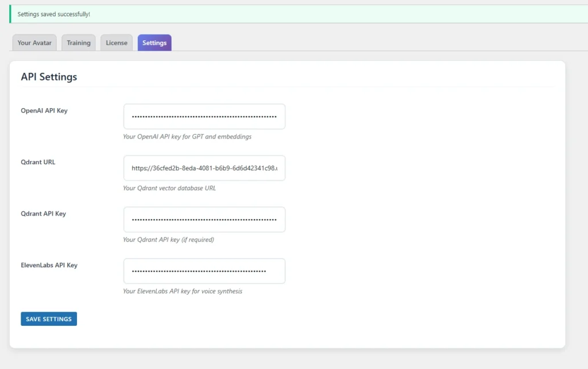Click the Qdrant API Key field label
The image size is (588, 369).
pos(43,214)
